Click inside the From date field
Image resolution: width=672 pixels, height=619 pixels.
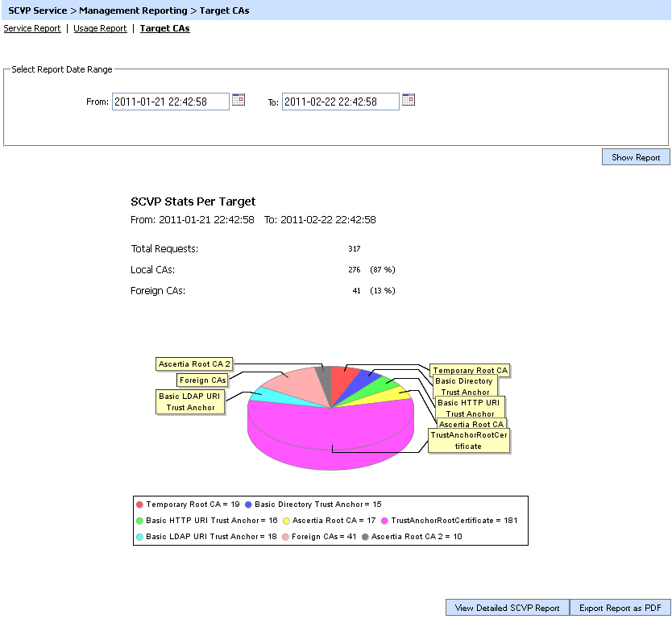coord(170,102)
